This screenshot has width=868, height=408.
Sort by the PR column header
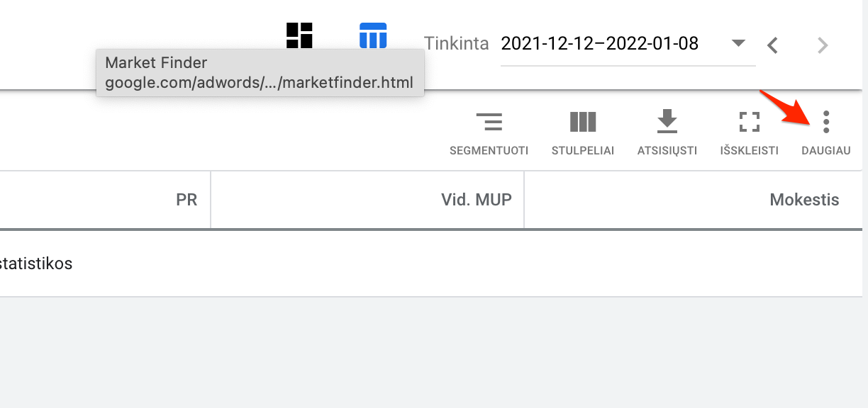pos(187,200)
